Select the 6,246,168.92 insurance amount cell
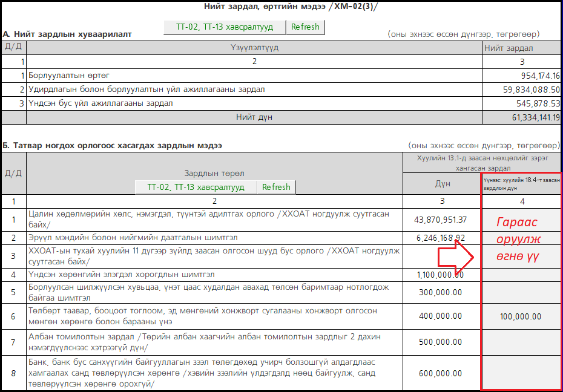 click(x=442, y=238)
